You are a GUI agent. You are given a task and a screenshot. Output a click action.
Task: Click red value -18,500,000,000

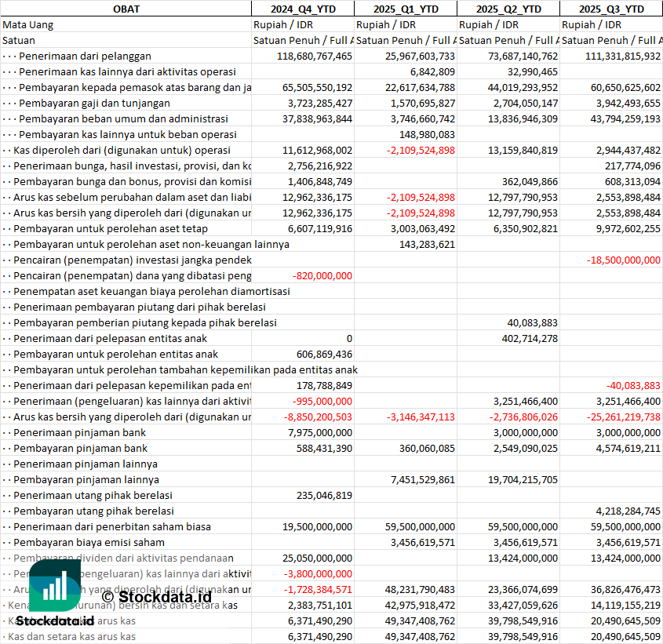click(x=623, y=260)
